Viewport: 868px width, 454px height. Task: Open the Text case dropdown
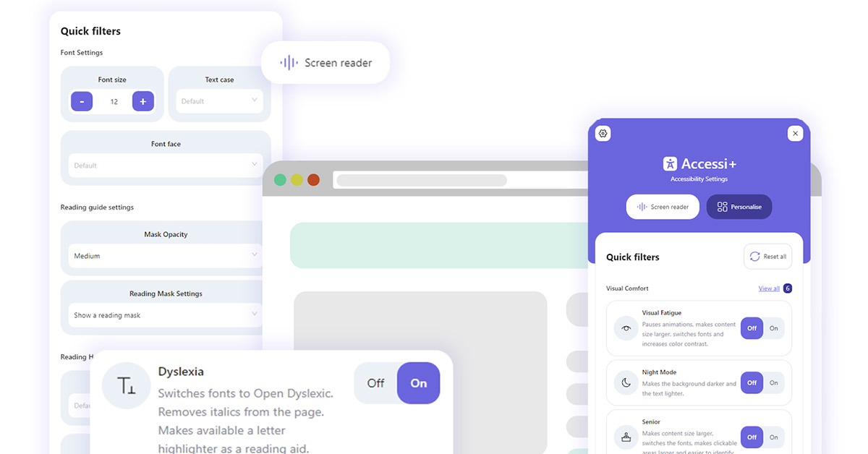click(x=219, y=101)
